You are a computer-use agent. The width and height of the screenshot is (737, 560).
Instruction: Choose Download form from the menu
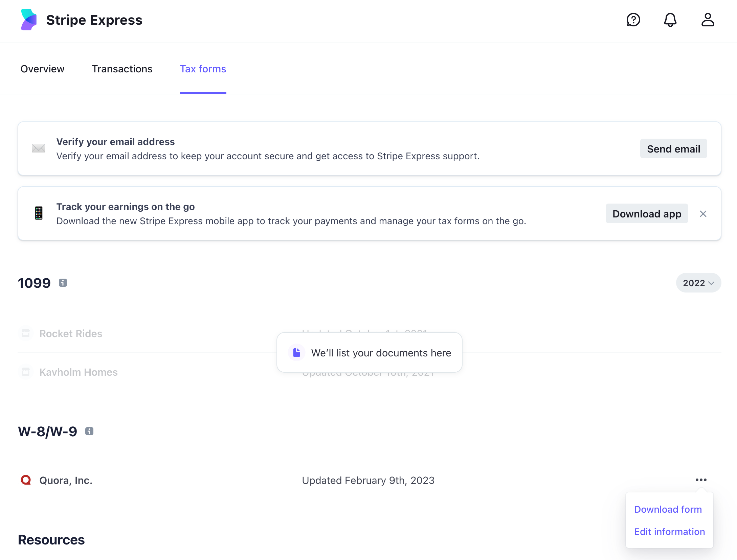[x=668, y=509]
